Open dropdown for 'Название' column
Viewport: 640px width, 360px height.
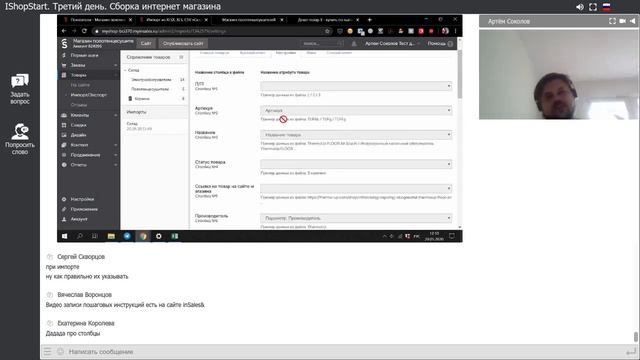[x=356, y=135]
